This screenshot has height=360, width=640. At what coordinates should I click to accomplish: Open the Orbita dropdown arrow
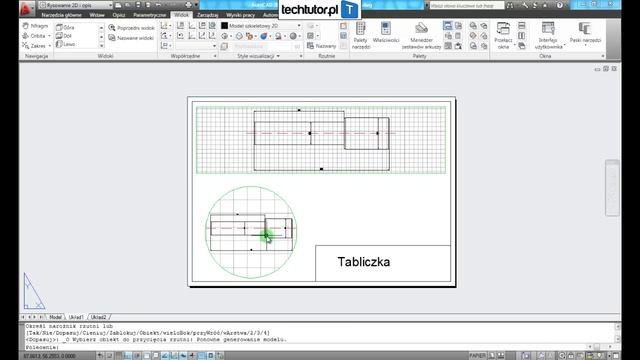[49, 36]
